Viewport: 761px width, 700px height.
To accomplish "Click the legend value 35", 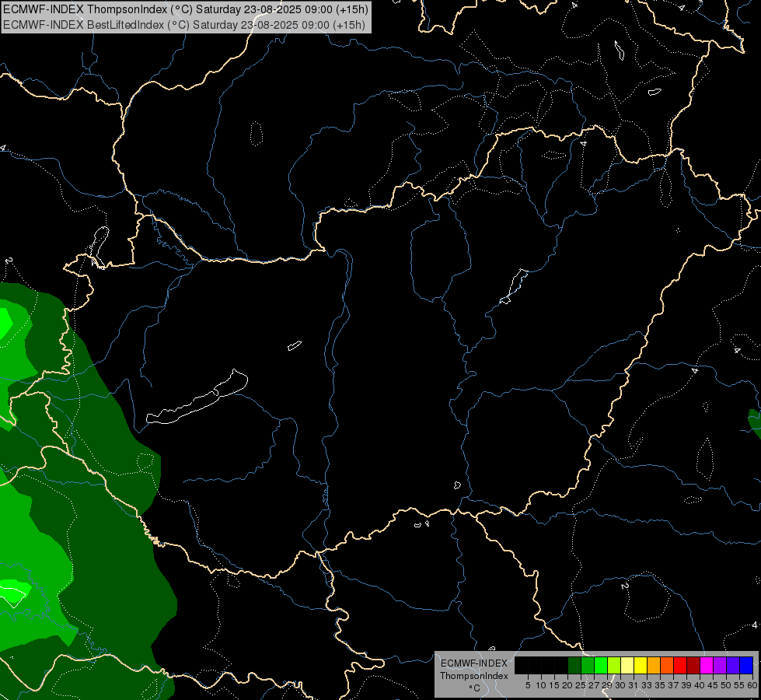I will (x=661, y=685).
